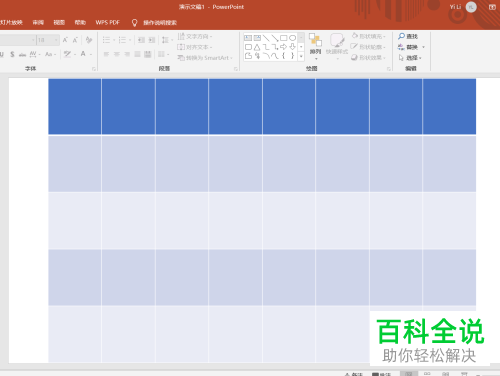The height and width of the screenshot is (376, 500).
Task: Select the vertical text box shape
Action: click(x=257, y=38)
